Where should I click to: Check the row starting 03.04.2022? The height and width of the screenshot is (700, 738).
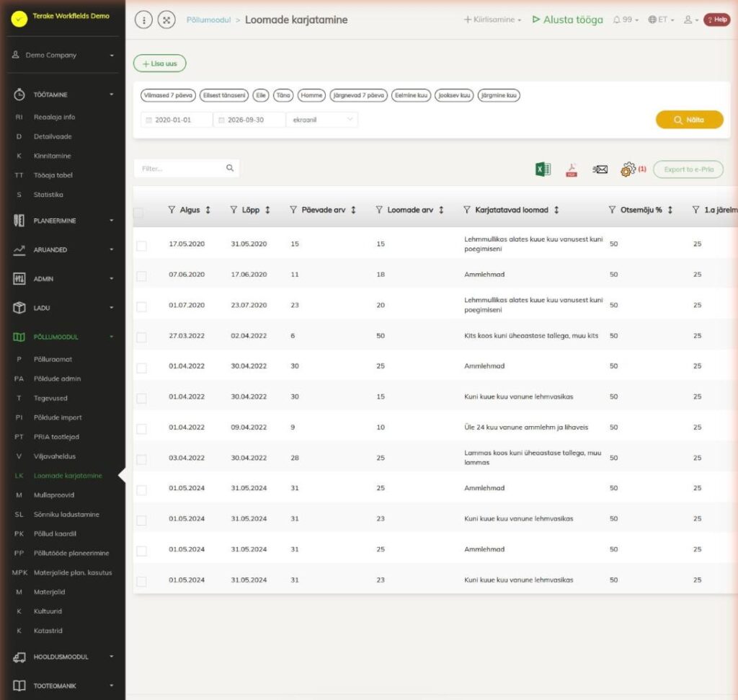(142, 459)
